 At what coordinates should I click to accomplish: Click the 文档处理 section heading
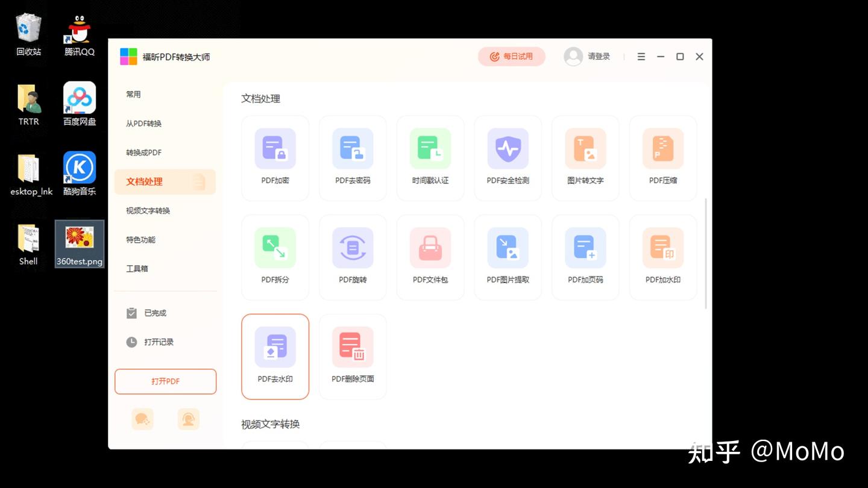261,99
